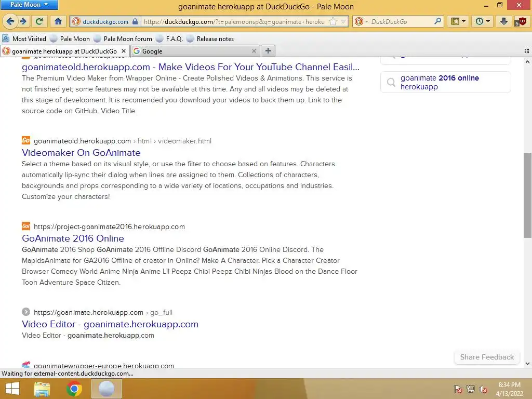Close the DuckDuckGo tab
This screenshot has width=532, height=399.
124,51
